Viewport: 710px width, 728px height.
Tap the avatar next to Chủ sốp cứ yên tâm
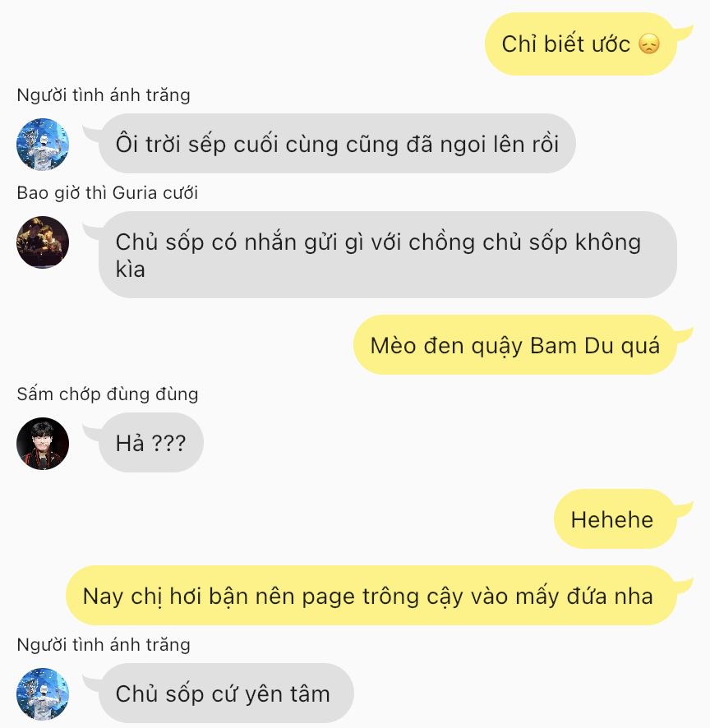[43, 693]
